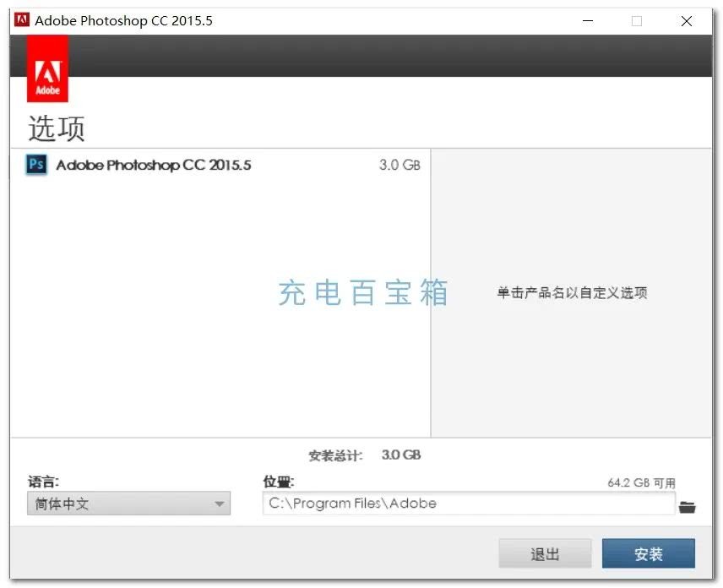Click the Adobe title bar app icon
Screen dimensions: 723x588
click(x=22, y=20)
